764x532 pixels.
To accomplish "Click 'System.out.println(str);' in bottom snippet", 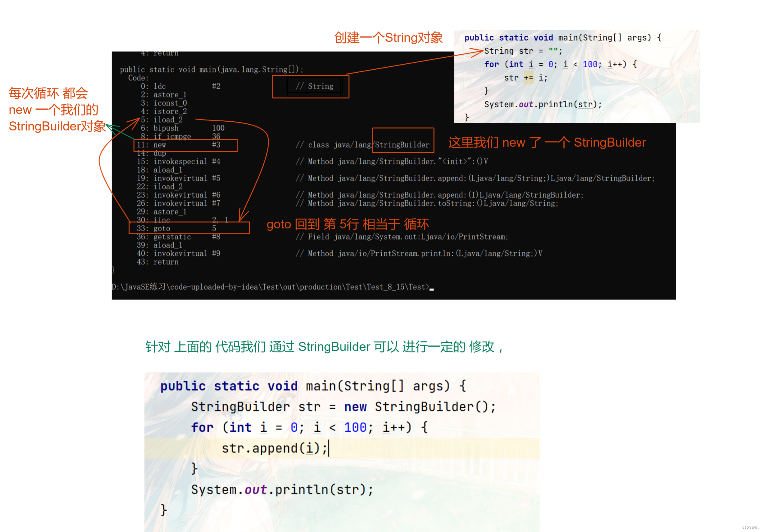I will click(282, 490).
